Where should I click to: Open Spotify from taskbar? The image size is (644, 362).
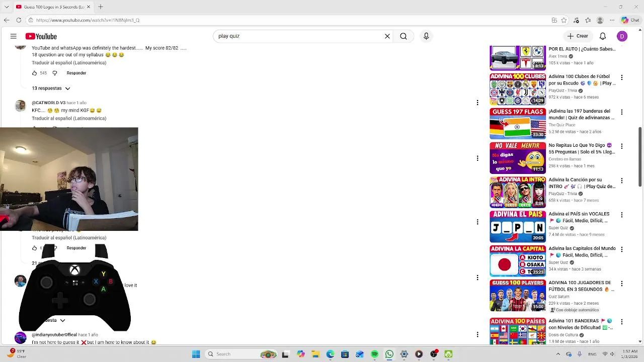pyautogui.click(x=374, y=354)
